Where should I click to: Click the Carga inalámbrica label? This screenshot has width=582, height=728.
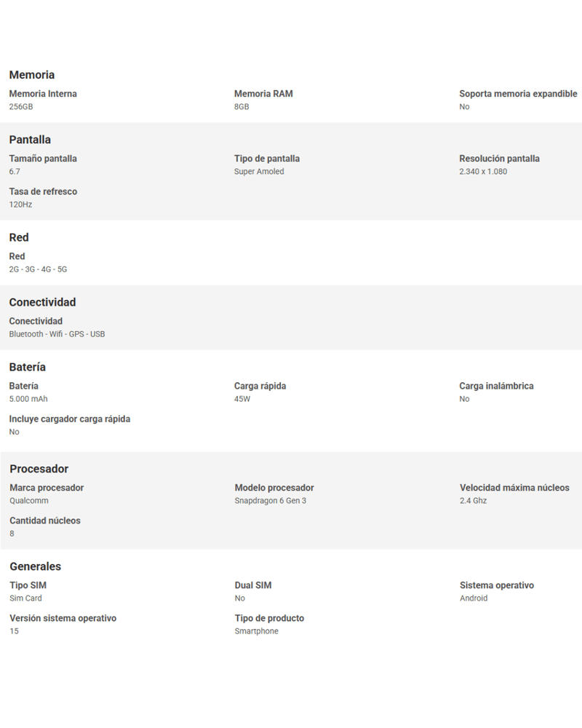click(496, 387)
